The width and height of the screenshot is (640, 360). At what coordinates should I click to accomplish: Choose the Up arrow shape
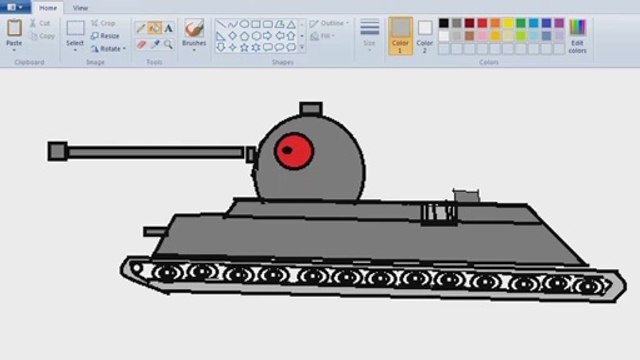tap(291, 36)
